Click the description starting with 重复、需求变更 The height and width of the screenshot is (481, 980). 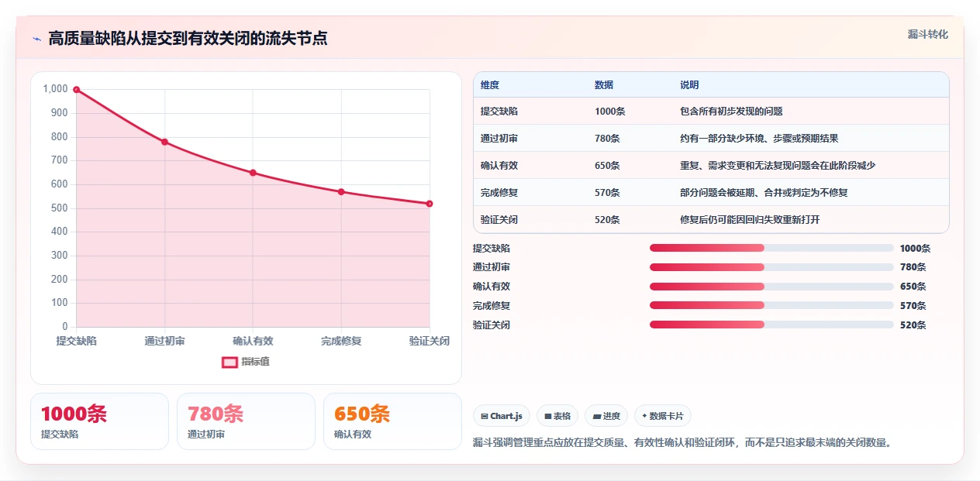coord(778,166)
